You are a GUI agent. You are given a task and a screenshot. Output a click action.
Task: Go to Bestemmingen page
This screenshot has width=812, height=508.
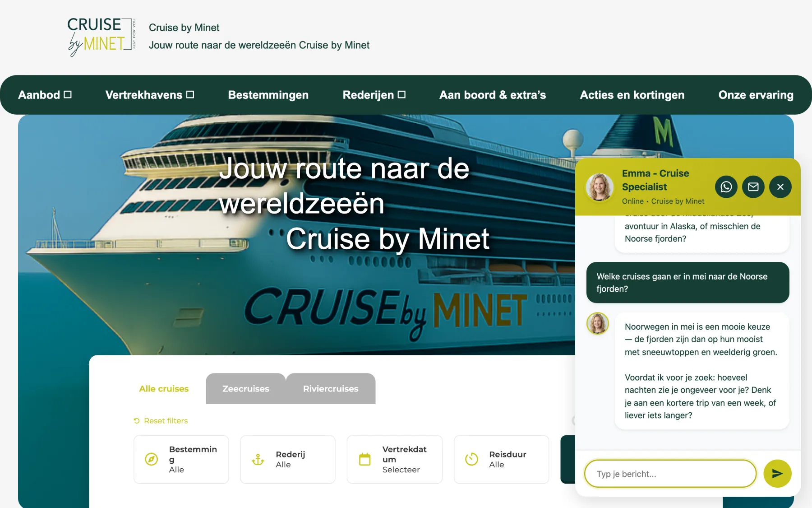pyautogui.click(x=268, y=95)
